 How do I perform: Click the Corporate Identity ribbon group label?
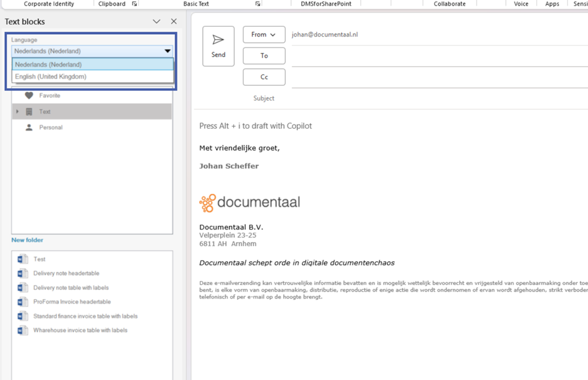[x=49, y=4]
